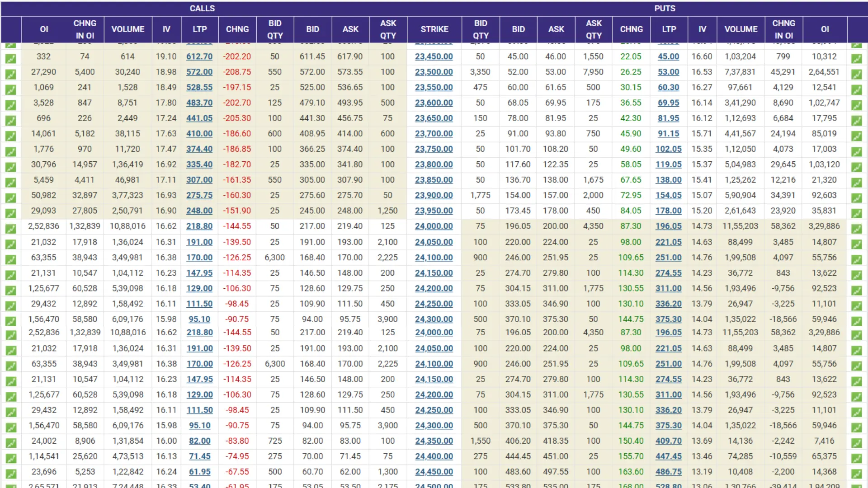Open the calls chart icon for strike 23,900.00
The image size is (868, 488).
[10, 197]
